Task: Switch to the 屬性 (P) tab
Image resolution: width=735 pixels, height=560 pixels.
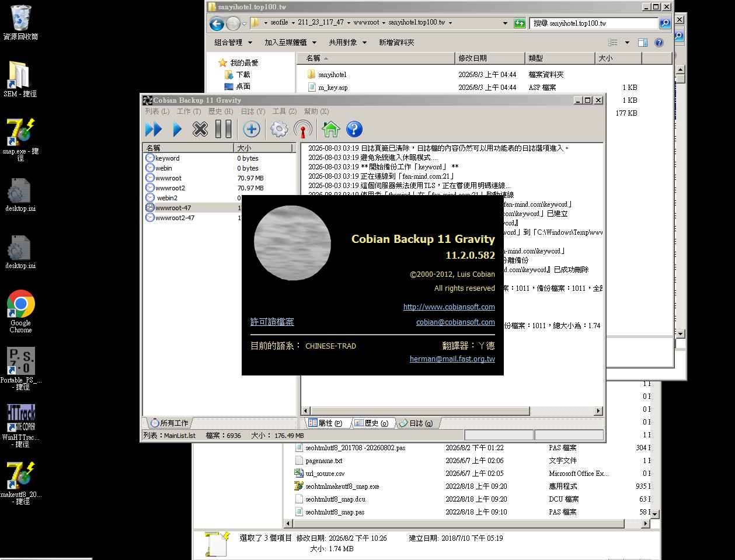Action: click(326, 423)
